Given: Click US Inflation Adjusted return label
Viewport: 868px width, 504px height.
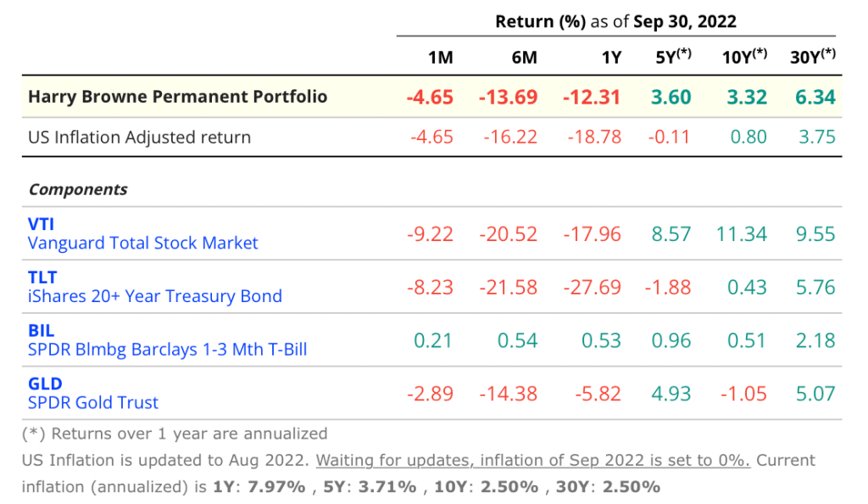Looking at the screenshot, I should click(x=139, y=137).
